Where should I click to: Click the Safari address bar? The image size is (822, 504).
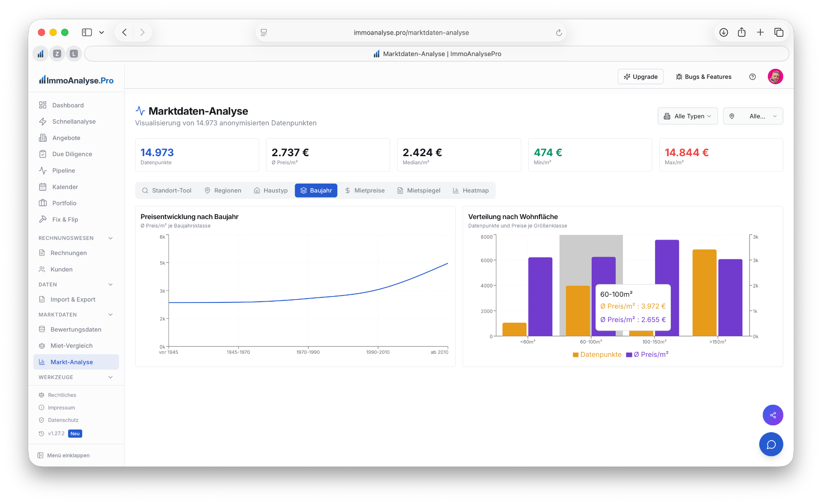click(x=411, y=33)
